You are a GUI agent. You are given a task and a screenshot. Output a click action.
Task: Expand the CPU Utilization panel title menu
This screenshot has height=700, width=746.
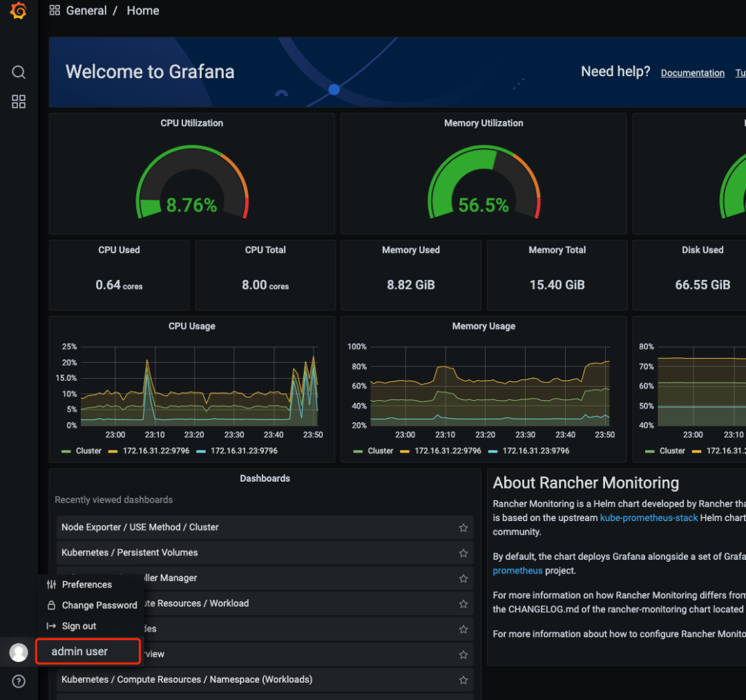tap(191, 123)
